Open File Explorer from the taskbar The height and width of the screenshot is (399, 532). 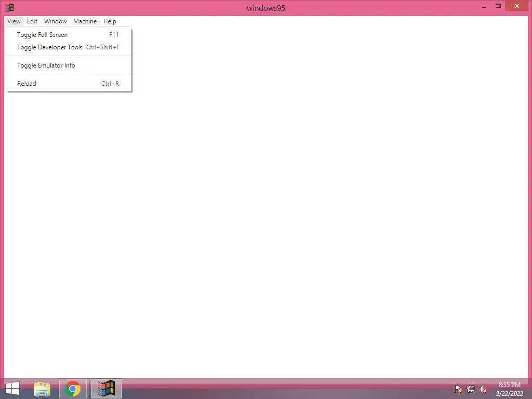point(42,389)
